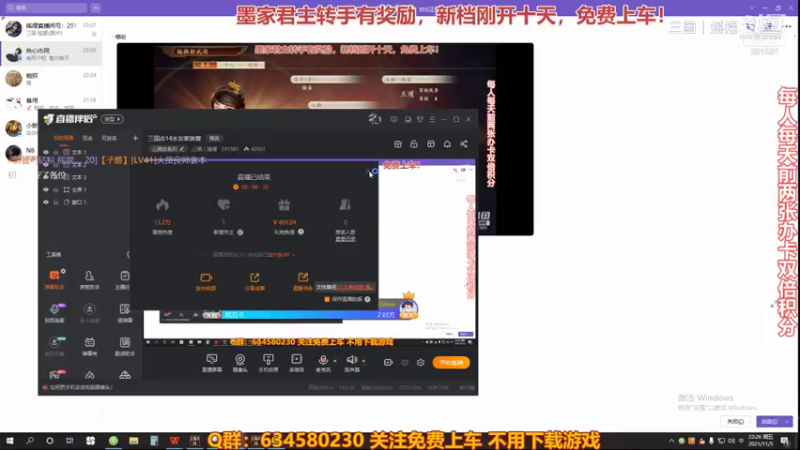Mute the speaker icon

pos(351,360)
